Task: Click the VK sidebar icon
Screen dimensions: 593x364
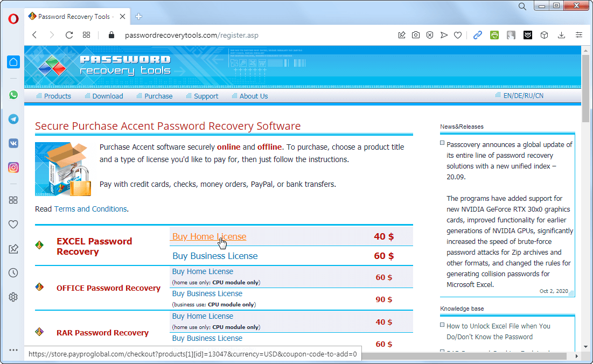Action: tap(13, 143)
